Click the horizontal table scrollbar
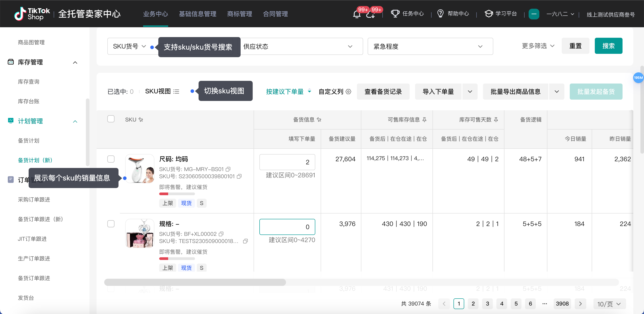Viewport: 644px width, 314px height. [x=195, y=282]
